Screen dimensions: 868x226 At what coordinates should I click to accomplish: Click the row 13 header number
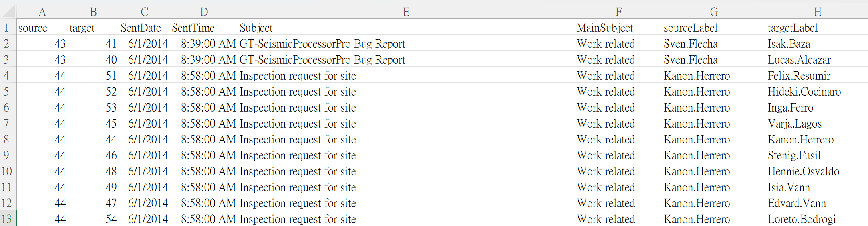coord(7,219)
